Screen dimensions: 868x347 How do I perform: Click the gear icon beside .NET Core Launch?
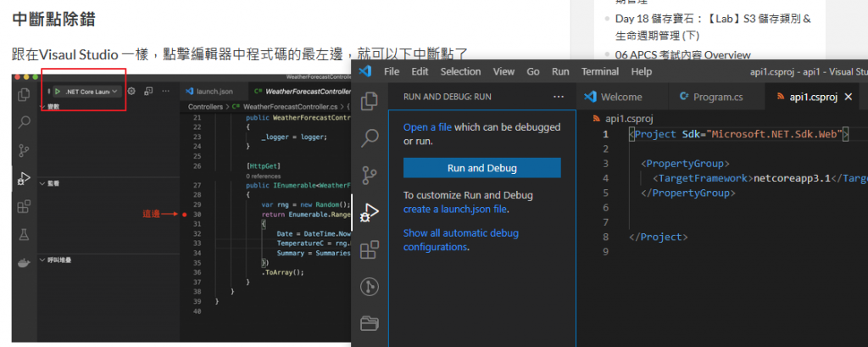pyautogui.click(x=131, y=91)
